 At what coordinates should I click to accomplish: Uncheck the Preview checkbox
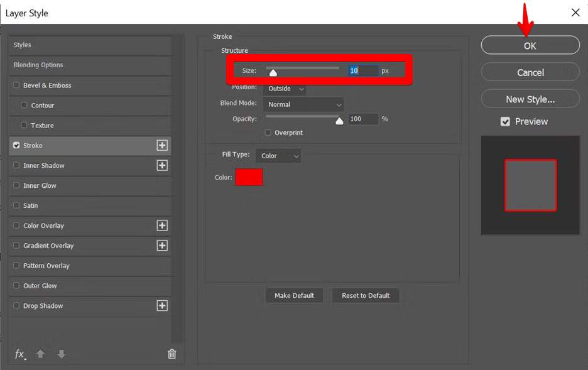click(x=505, y=122)
